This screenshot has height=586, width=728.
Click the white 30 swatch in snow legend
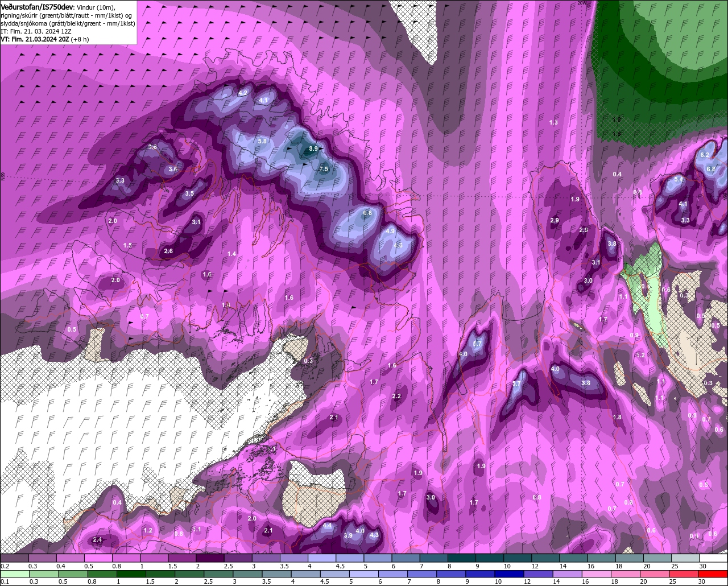point(713,558)
